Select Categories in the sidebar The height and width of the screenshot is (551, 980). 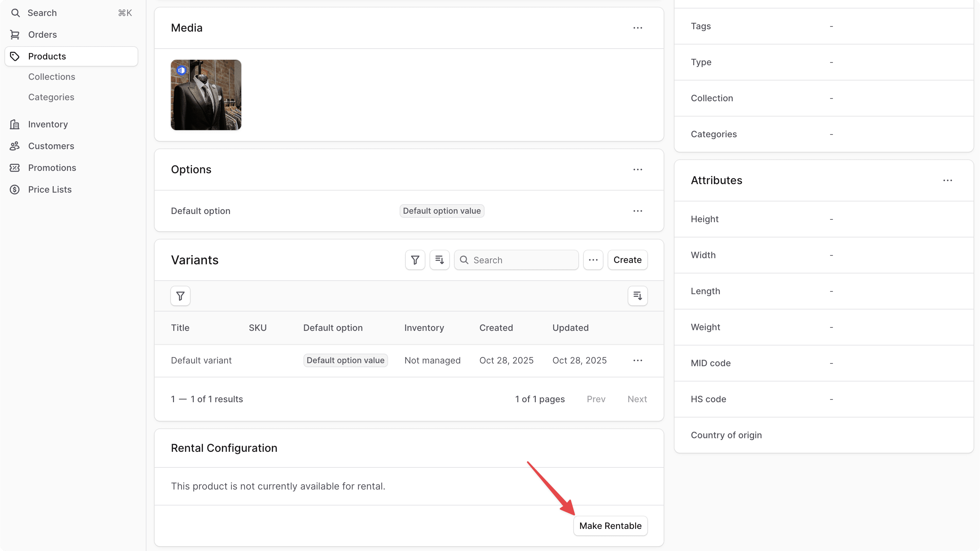click(x=51, y=97)
